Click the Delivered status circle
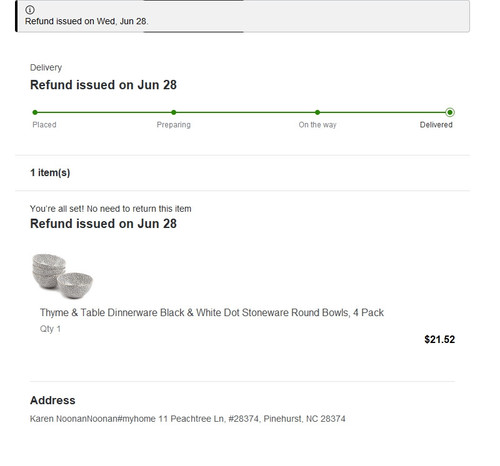500x466 pixels. pyautogui.click(x=450, y=112)
